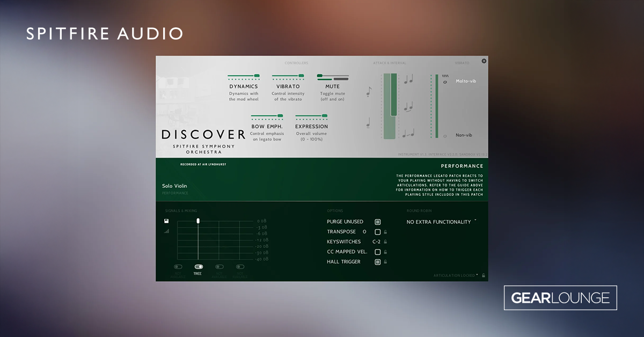
Task: Expand the Articulation Locked dropdown
Action: click(475, 274)
